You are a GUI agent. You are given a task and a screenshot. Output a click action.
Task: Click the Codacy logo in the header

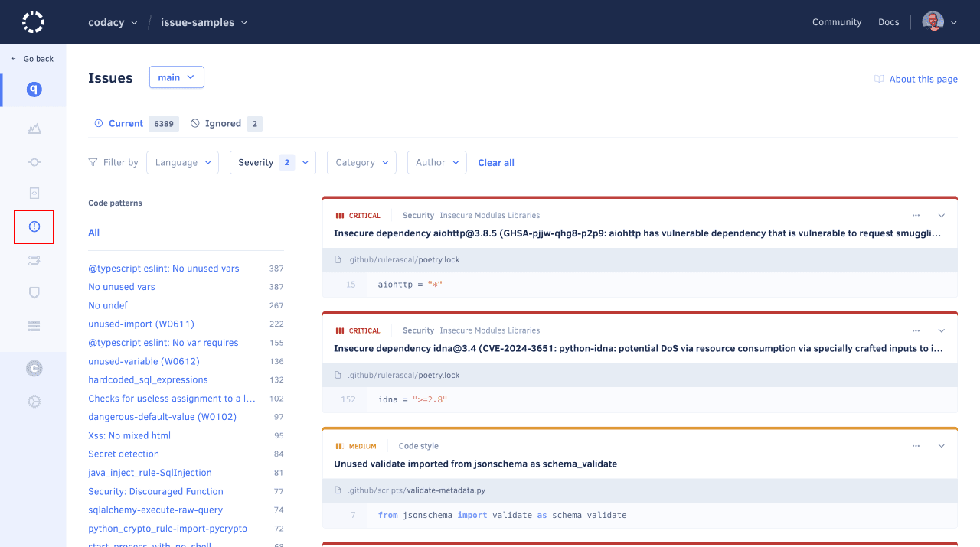(x=33, y=22)
